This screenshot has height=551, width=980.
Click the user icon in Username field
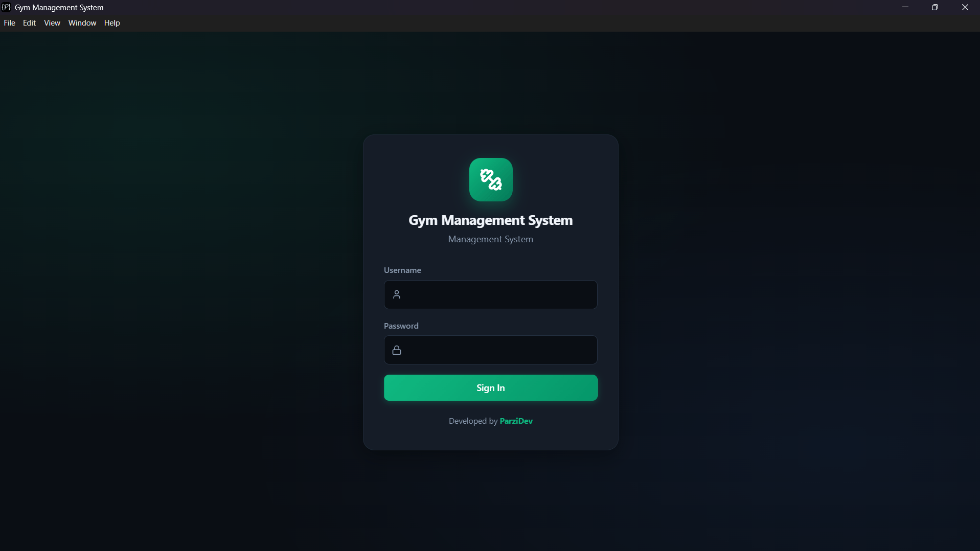pyautogui.click(x=397, y=294)
